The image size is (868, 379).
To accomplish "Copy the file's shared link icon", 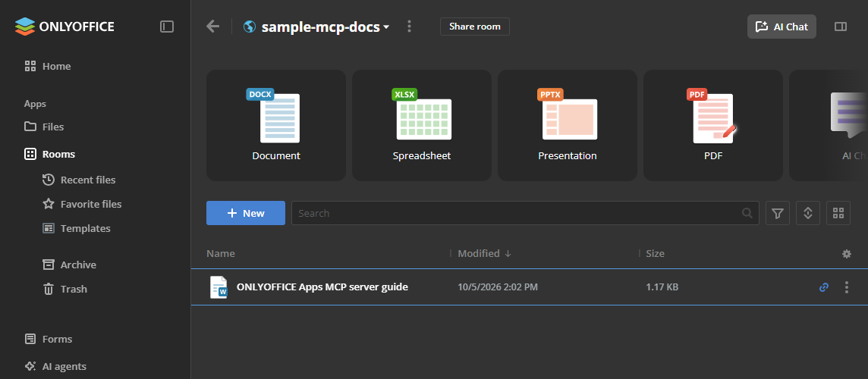I will pyautogui.click(x=824, y=287).
